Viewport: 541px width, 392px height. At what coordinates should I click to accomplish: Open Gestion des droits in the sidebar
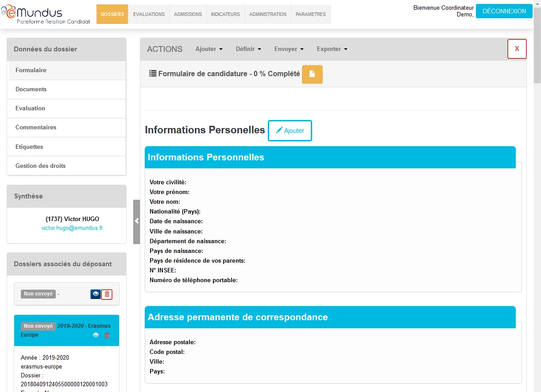(67, 166)
